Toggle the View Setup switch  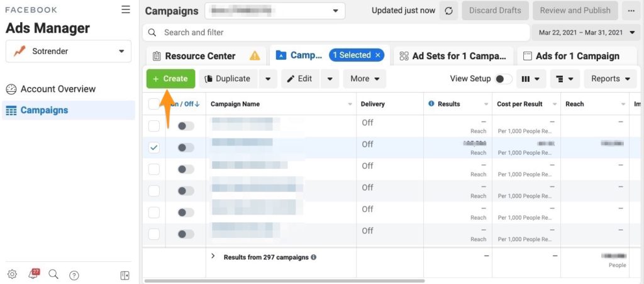tap(503, 79)
